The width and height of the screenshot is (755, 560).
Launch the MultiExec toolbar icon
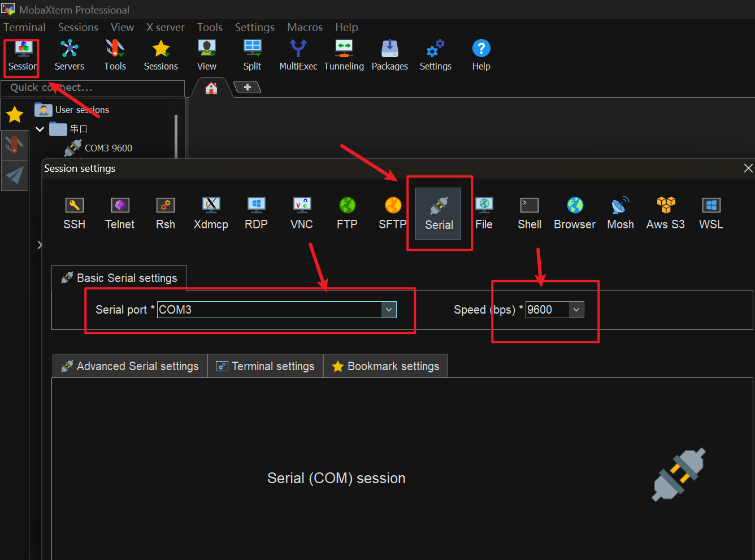(x=298, y=56)
